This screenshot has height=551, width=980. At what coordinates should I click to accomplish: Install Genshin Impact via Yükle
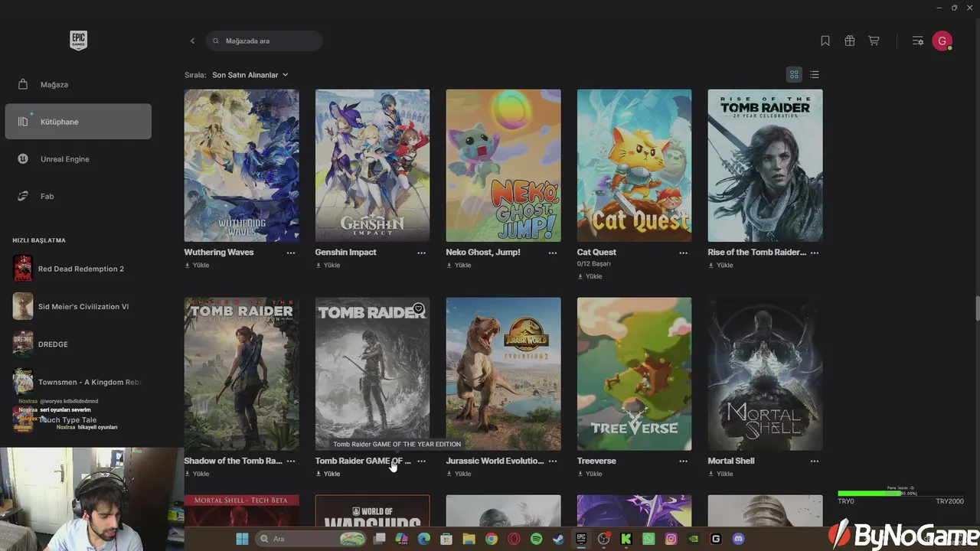tap(328, 266)
